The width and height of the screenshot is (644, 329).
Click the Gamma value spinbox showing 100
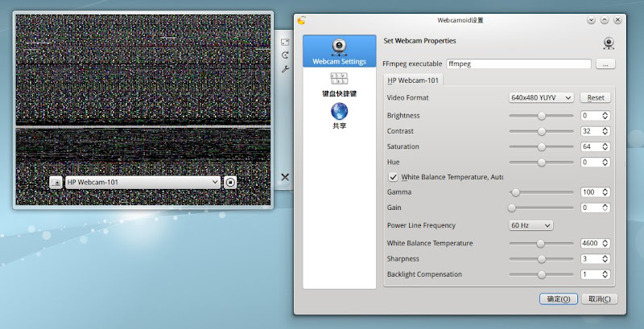click(x=595, y=192)
